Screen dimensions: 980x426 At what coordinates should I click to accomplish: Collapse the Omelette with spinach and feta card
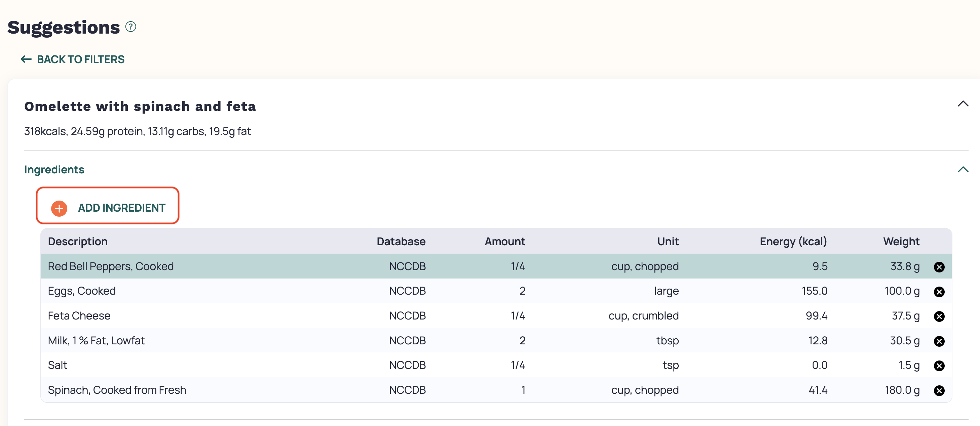[963, 104]
